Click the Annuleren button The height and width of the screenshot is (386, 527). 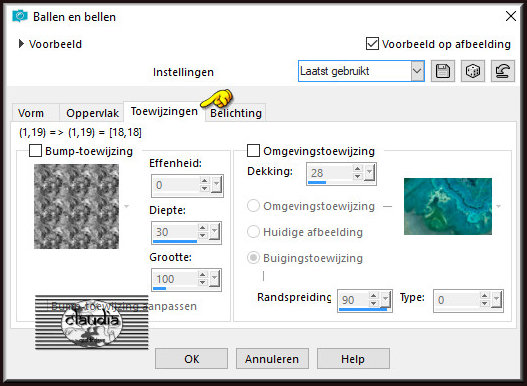[272, 359]
